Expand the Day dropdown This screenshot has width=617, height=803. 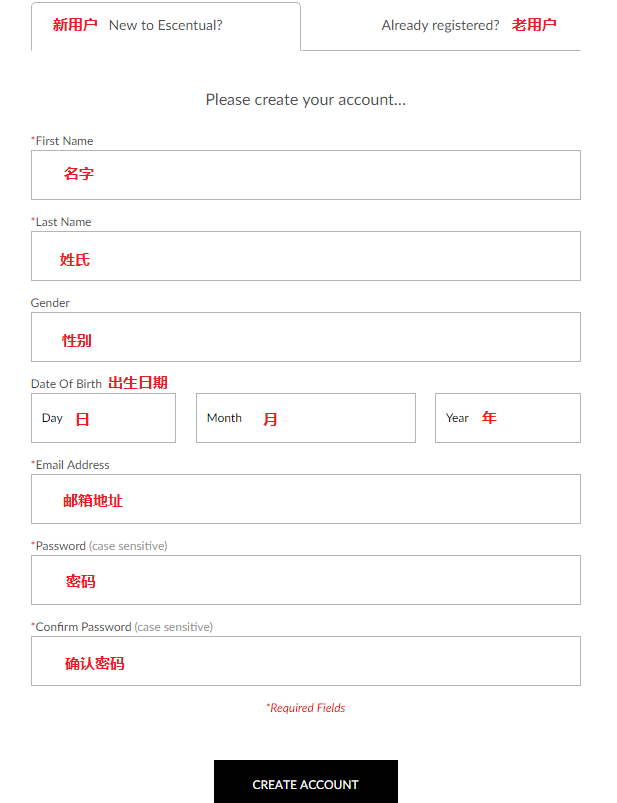click(103, 418)
